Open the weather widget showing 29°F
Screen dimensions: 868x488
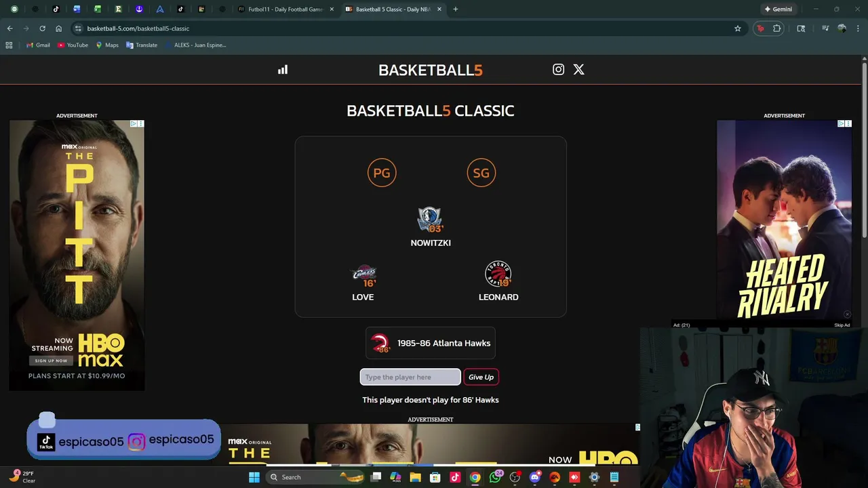click(x=22, y=477)
